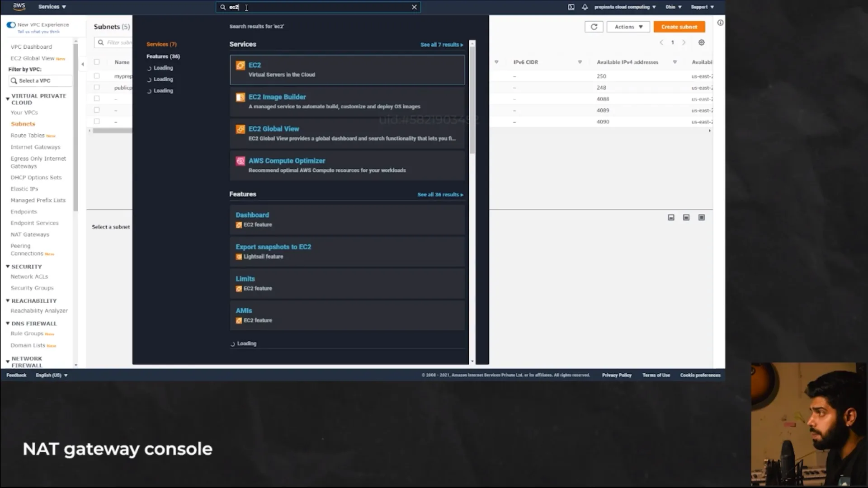Click the EC2 Global View service icon
The height and width of the screenshot is (488, 868).
pyautogui.click(x=240, y=129)
